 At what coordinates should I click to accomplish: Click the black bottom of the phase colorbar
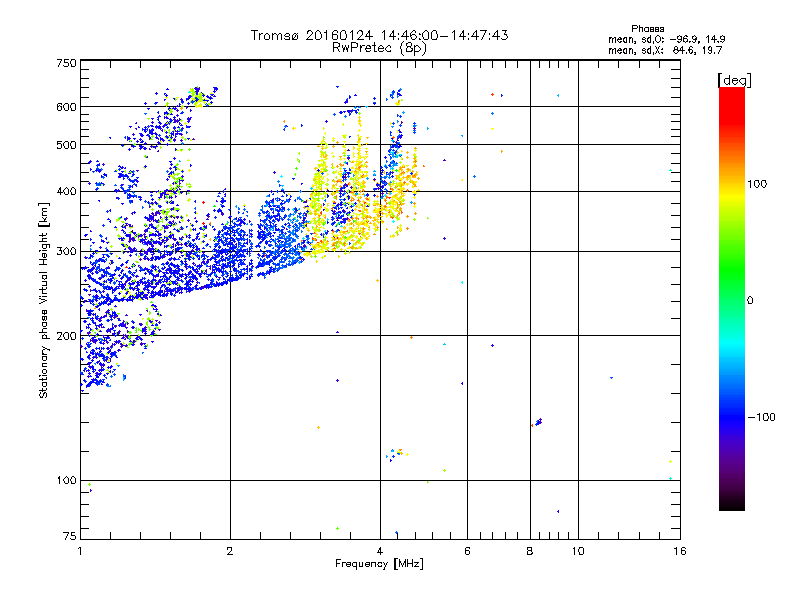coord(732,503)
